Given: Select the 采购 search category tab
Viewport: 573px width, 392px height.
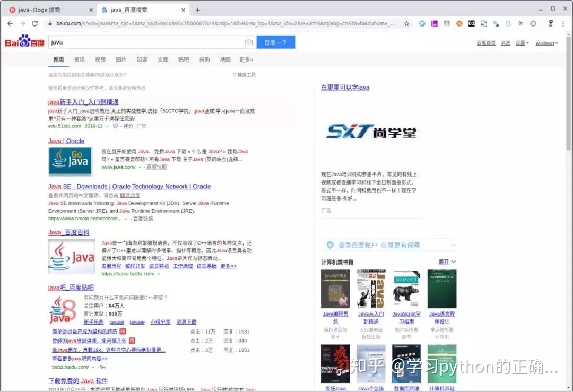Looking at the screenshot, I should (x=204, y=59).
